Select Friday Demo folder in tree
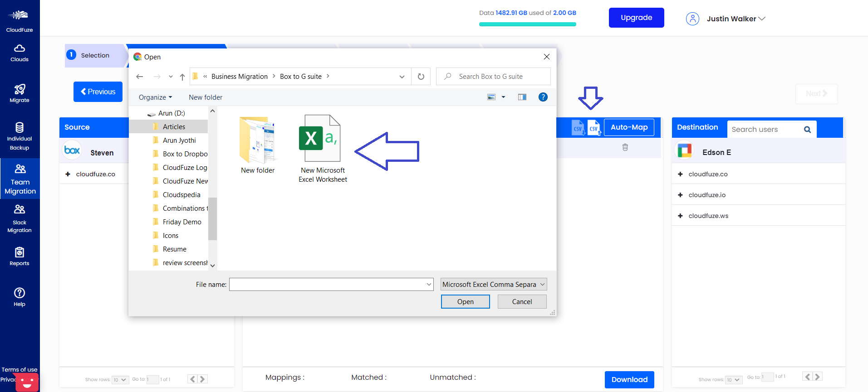Screen dimensions: 868x392 click(182, 222)
